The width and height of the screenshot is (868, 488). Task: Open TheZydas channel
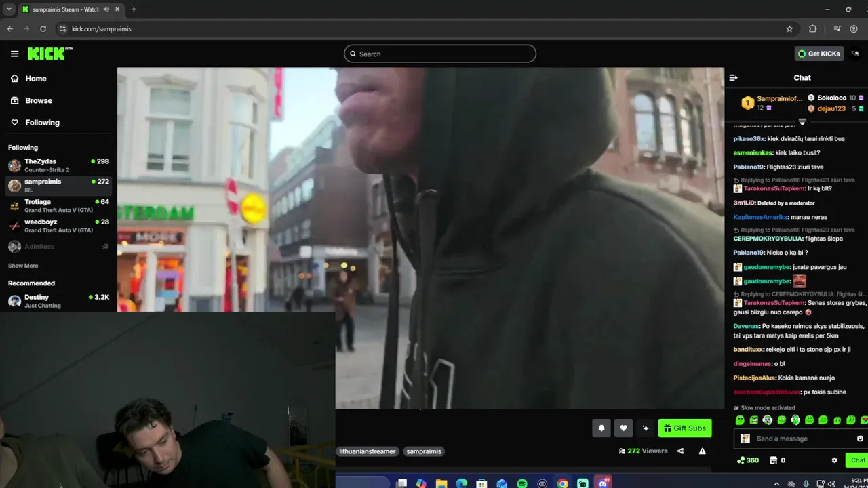coord(58,165)
